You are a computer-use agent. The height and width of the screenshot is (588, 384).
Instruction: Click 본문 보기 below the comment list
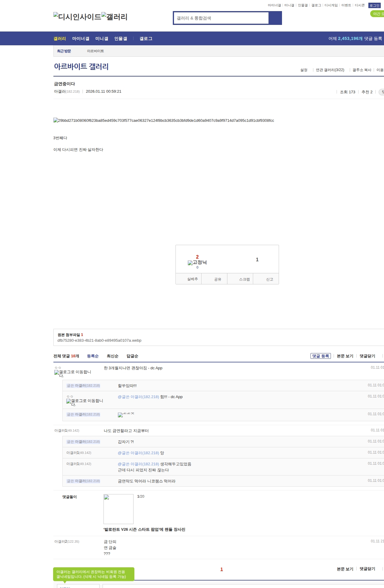[345, 569]
